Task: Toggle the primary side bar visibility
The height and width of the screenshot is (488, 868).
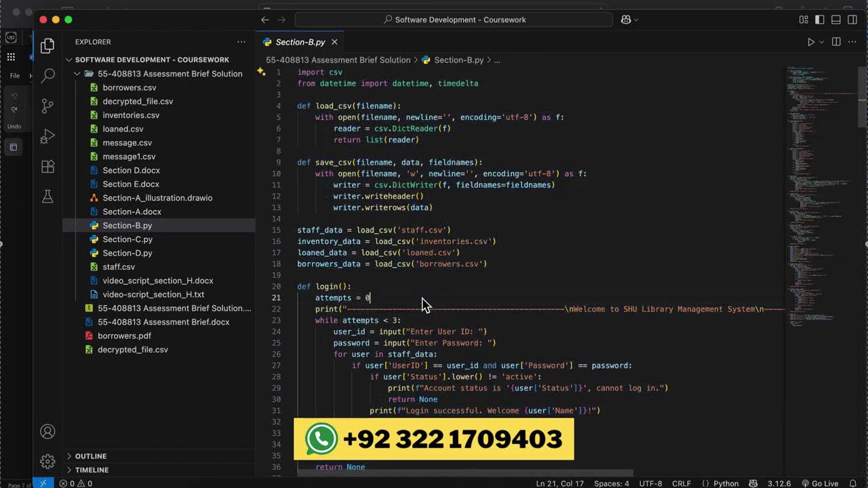Action: tap(820, 20)
